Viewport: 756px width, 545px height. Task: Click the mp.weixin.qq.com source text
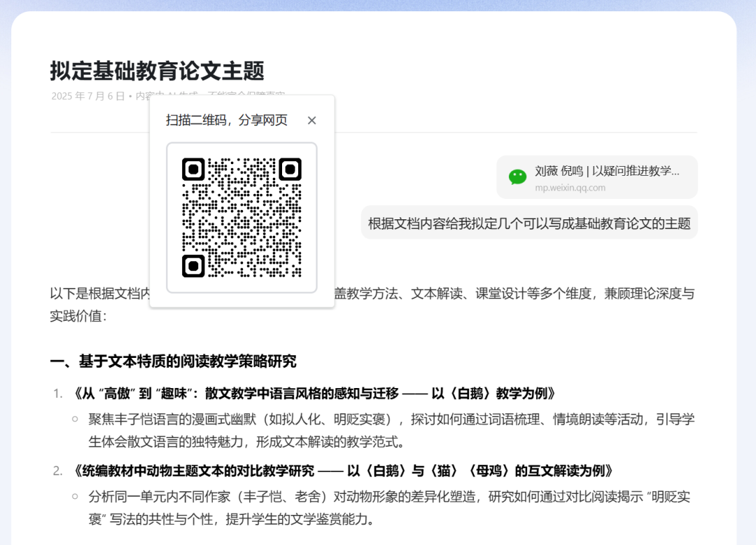click(x=570, y=188)
